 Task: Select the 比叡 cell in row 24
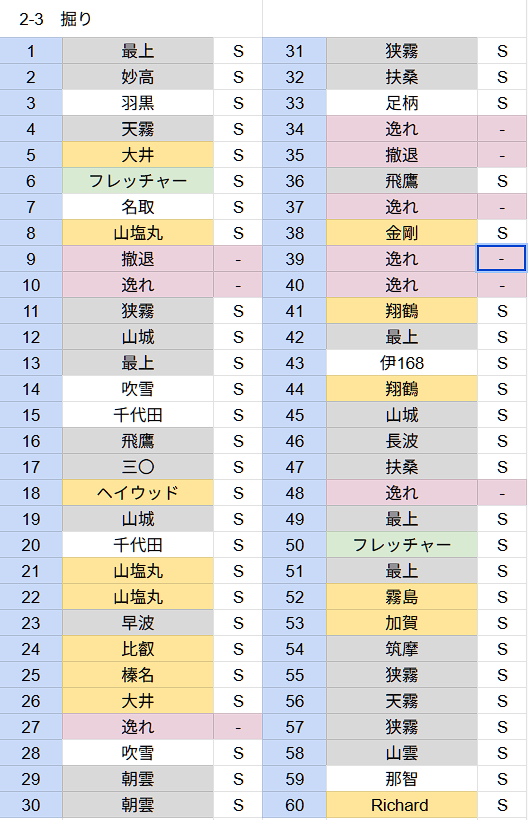pos(138,649)
